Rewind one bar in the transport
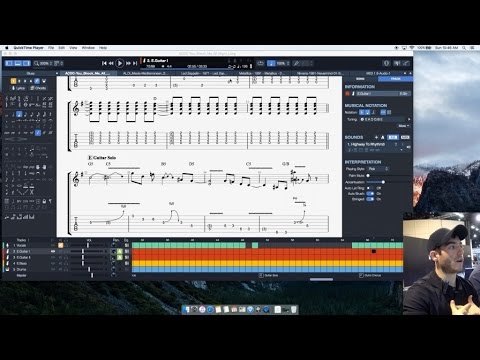Image resolution: width=480 pixels, height=360 pixels. click(111, 63)
